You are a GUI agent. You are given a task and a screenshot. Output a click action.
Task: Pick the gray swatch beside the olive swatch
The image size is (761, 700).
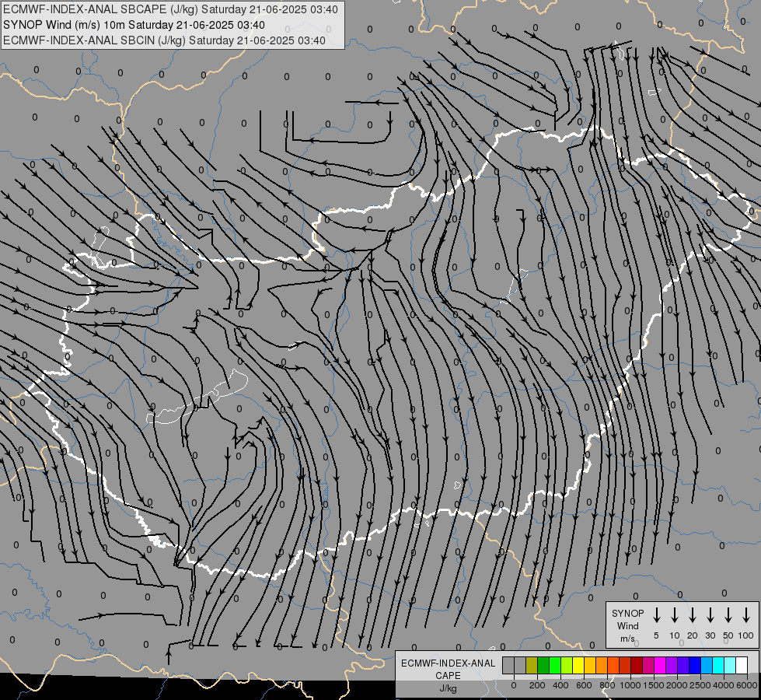pos(520,665)
